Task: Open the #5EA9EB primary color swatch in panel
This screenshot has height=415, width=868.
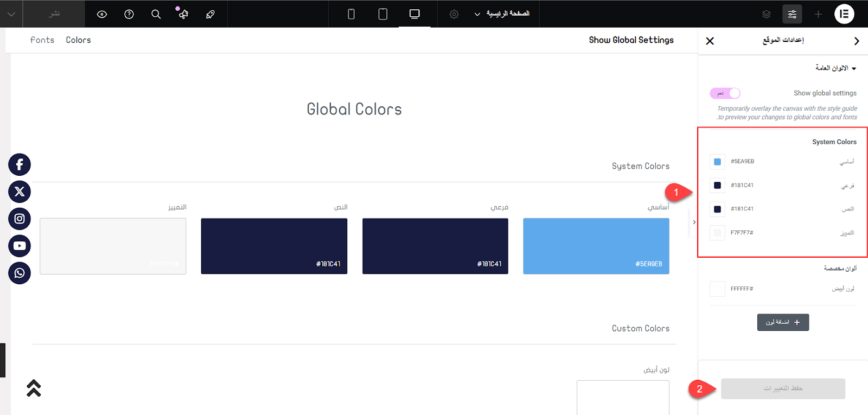Action: pos(717,162)
